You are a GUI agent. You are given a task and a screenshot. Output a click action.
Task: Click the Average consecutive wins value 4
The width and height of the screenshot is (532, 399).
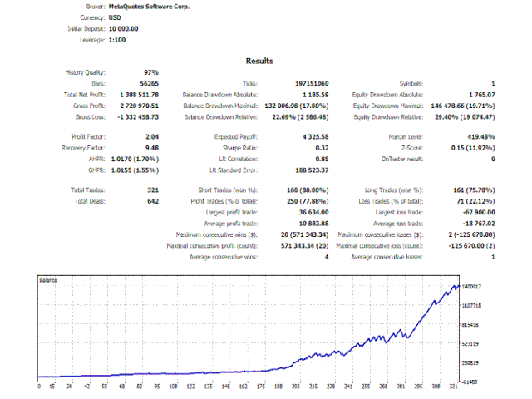327,257
